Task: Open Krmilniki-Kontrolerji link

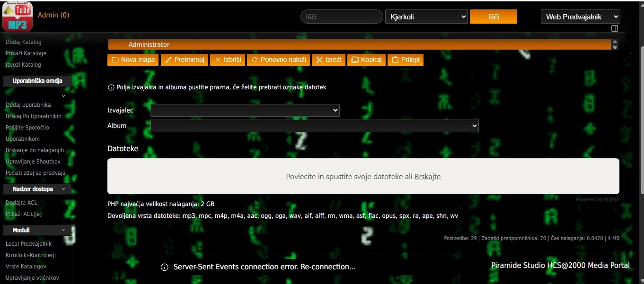Action: (31, 255)
